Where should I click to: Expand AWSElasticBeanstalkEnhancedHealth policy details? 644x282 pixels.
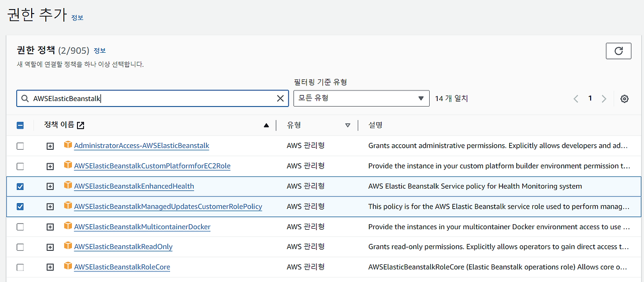point(50,186)
